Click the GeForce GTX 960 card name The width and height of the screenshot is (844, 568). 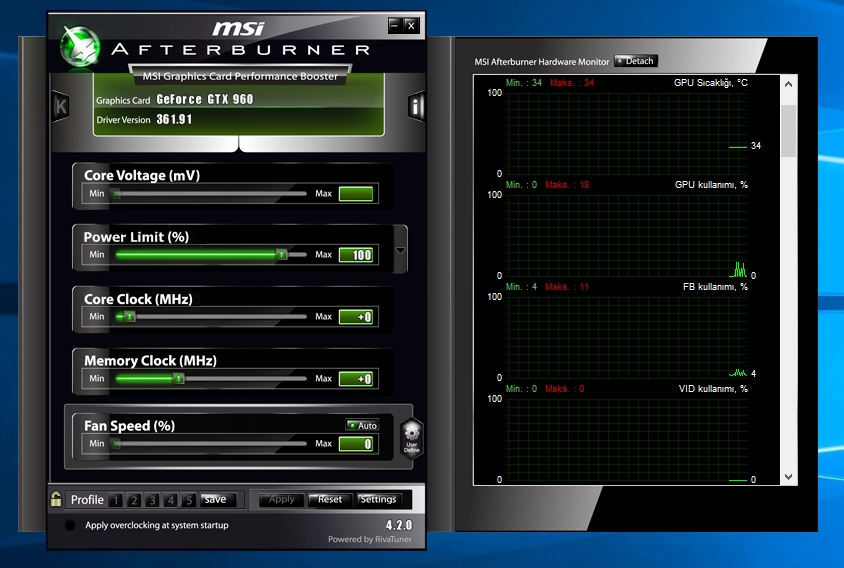click(205, 99)
